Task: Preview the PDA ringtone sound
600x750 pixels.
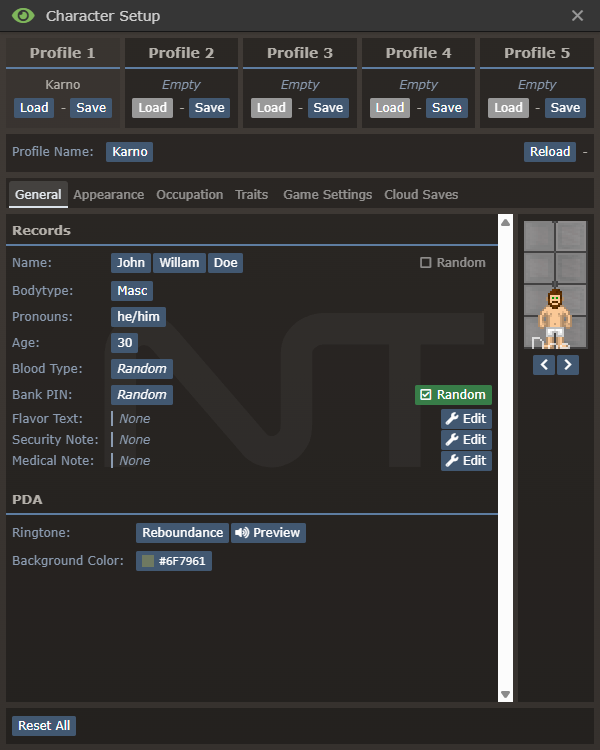Action: [x=268, y=533]
